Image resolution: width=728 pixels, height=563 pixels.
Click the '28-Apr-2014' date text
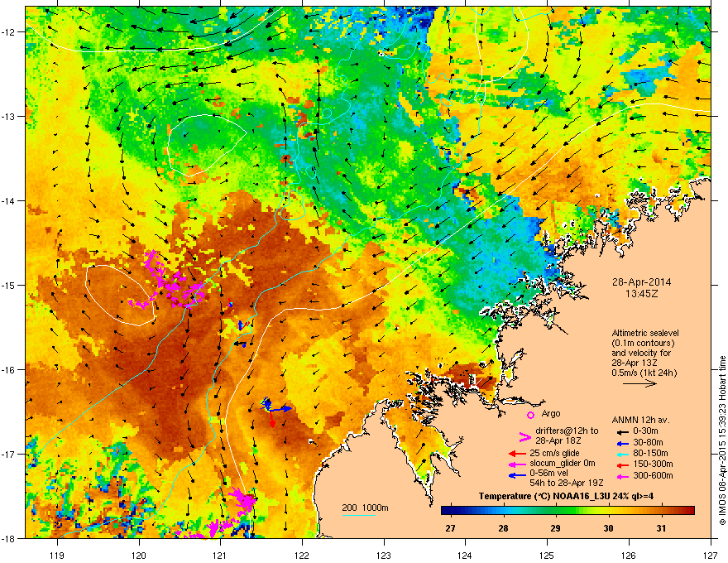tap(640, 282)
